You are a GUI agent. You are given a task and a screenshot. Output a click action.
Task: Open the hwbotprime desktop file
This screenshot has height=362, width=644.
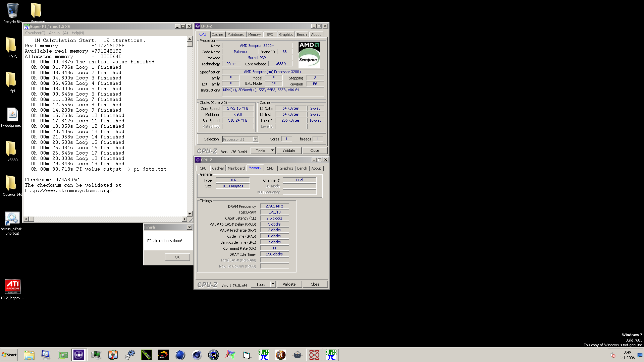coord(12,117)
